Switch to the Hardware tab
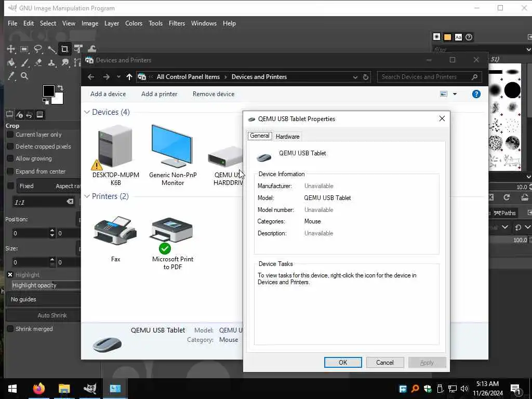The width and height of the screenshot is (532, 399). 287,137
